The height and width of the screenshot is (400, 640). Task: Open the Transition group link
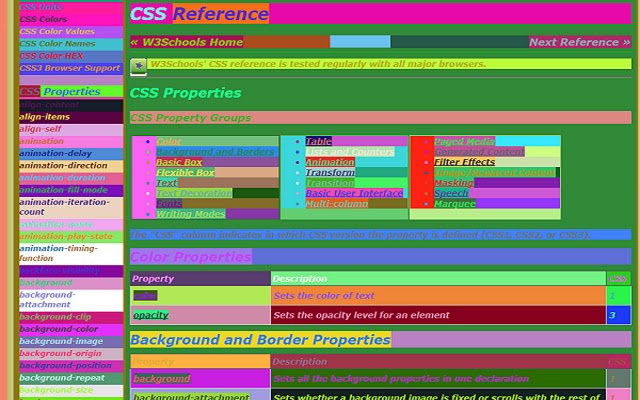point(330,183)
